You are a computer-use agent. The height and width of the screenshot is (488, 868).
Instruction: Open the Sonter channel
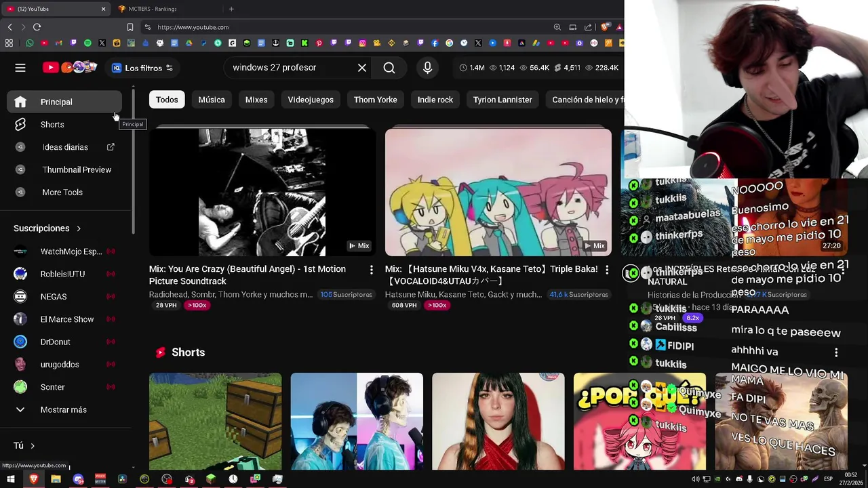coord(64,387)
